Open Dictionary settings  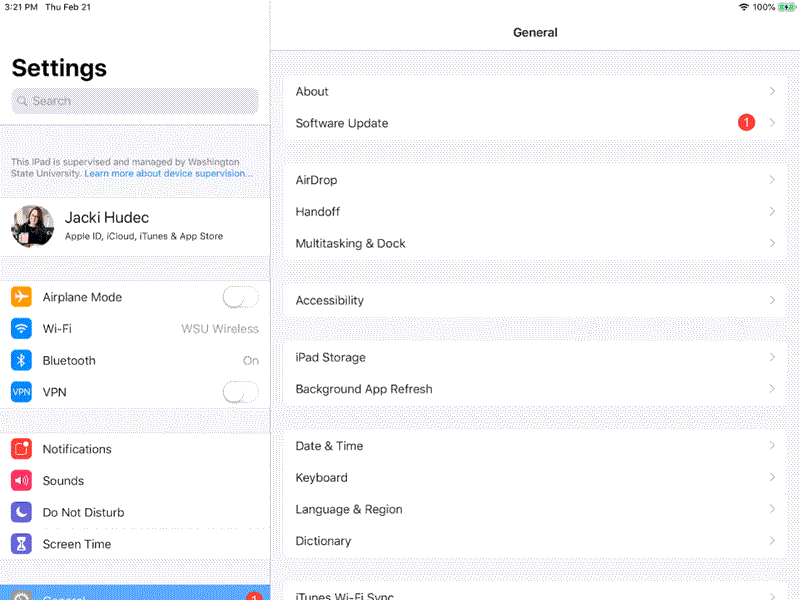535,541
